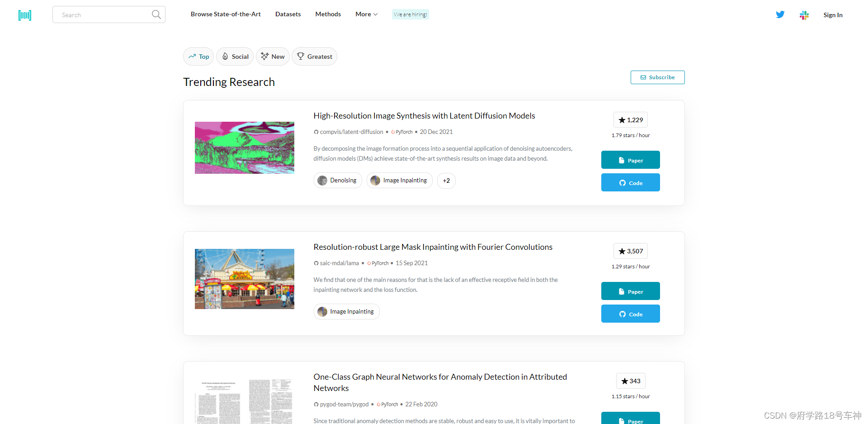Open Paper for Latent Diffusion Models
This screenshot has height=424, width=868.
point(631,160)
